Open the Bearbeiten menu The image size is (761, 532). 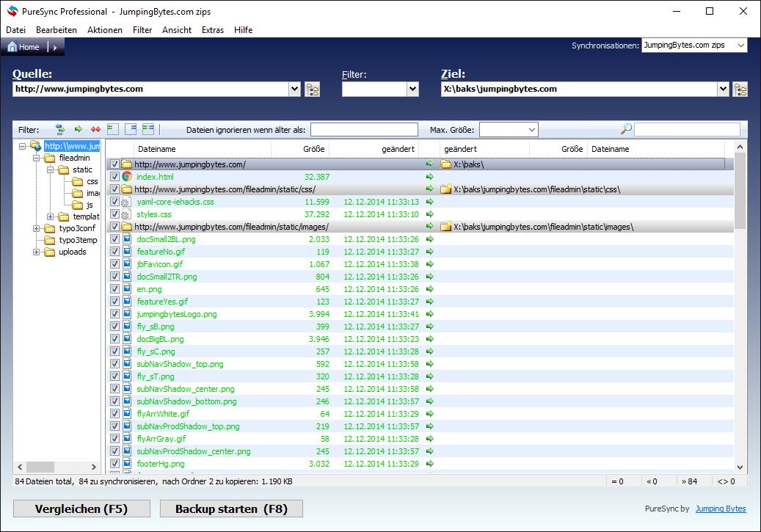tap(57, 30)
